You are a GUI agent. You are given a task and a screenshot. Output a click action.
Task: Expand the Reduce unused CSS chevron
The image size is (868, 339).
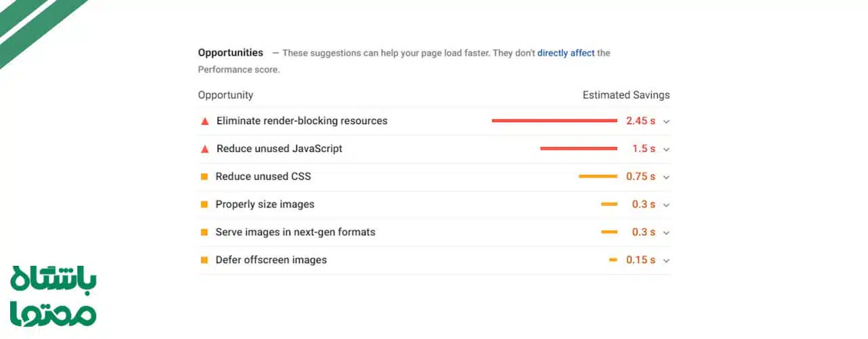click(666, 178)
